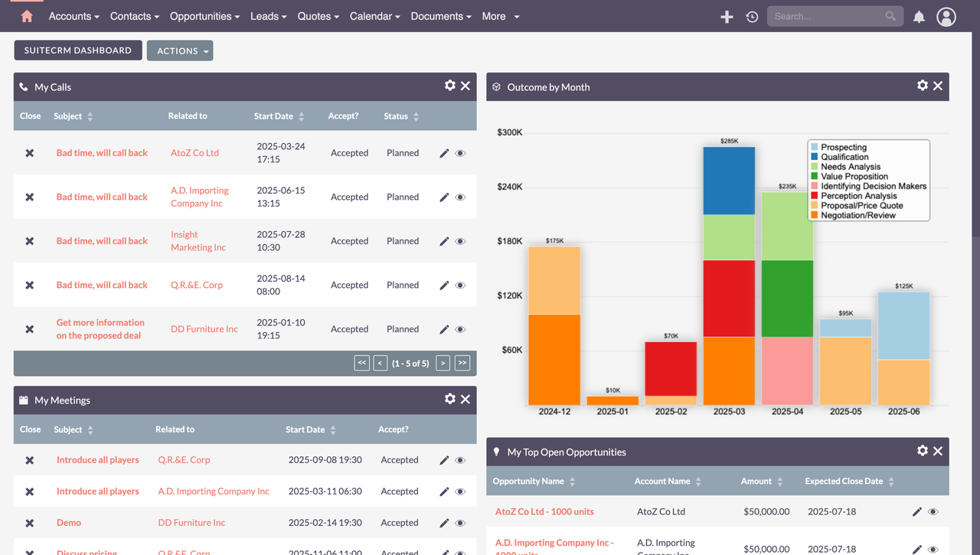Screen dimensions: 980x555
Task: Go to the next calls page
Action: click(443, 363)
